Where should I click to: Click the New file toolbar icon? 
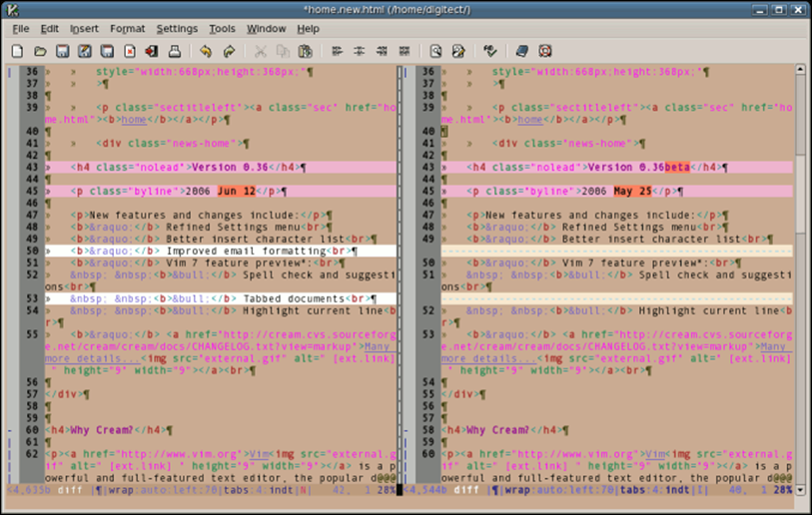click(x=19, y=51)
